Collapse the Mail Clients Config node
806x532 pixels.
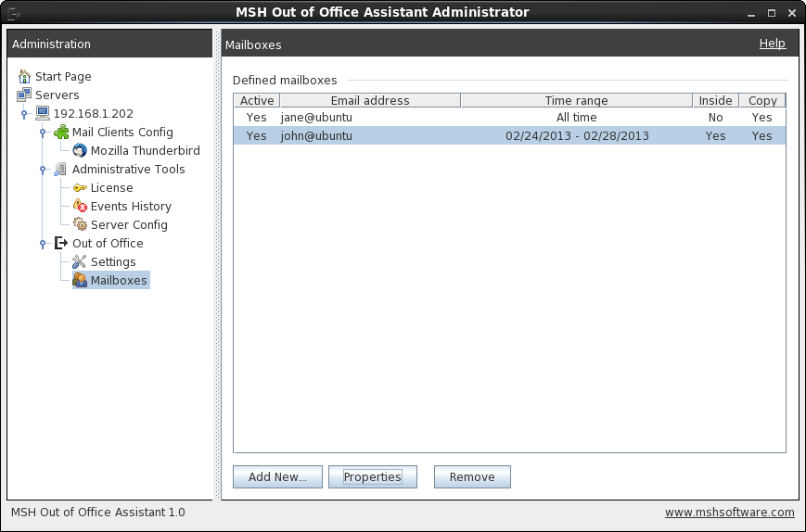click(43, 133)
